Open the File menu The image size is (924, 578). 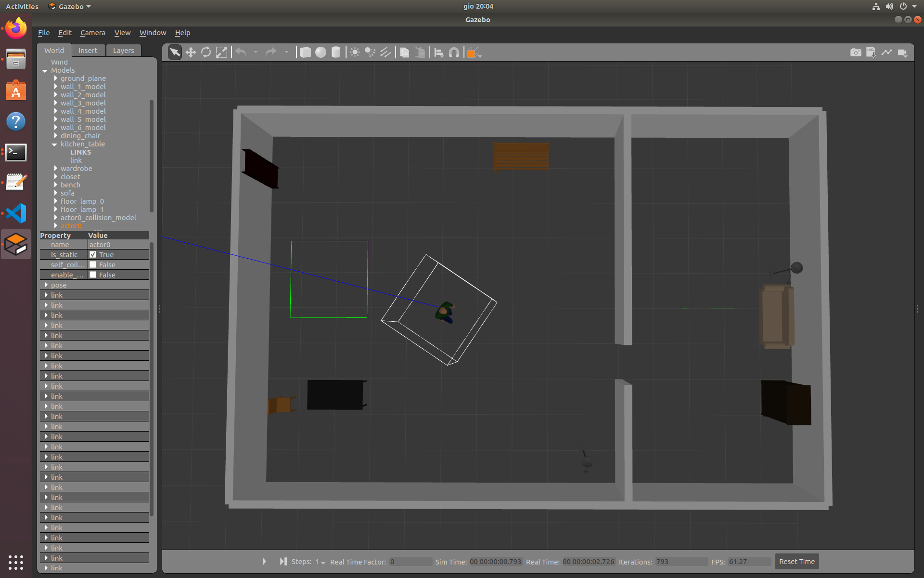44,33
